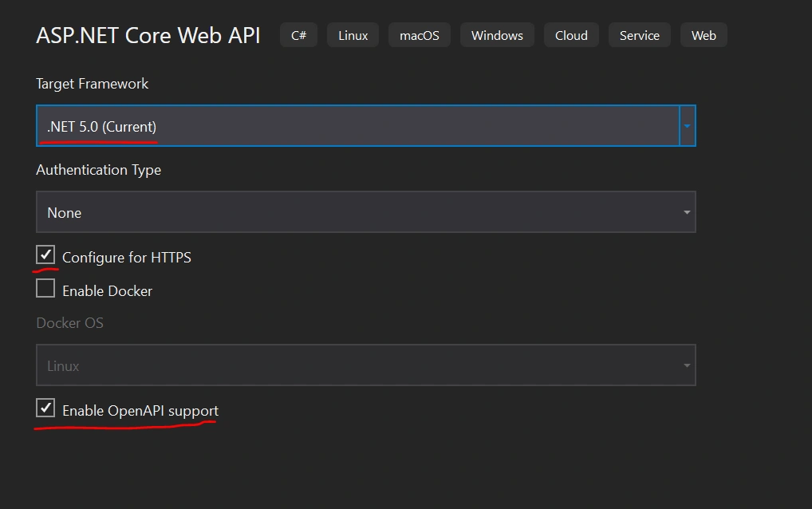Open the Target Framework dropdown arrow
This screenshot has width=812, height=509.
click(688, 126)
